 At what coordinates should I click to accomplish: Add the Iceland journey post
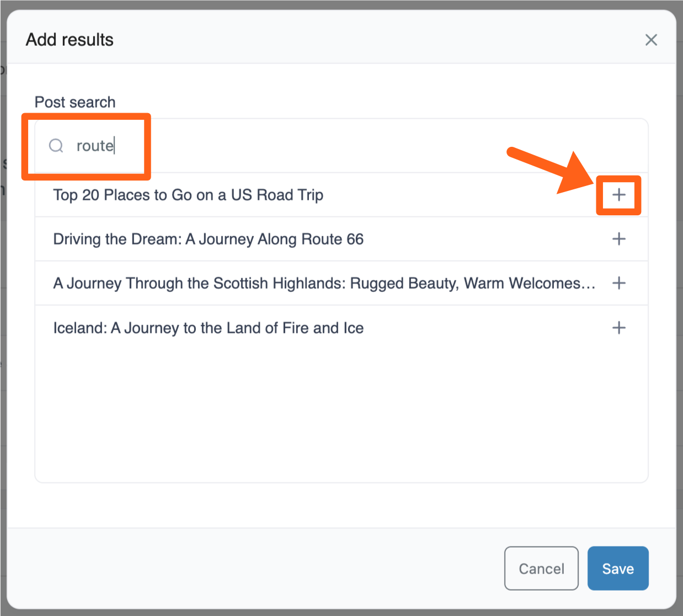point(618,328)
